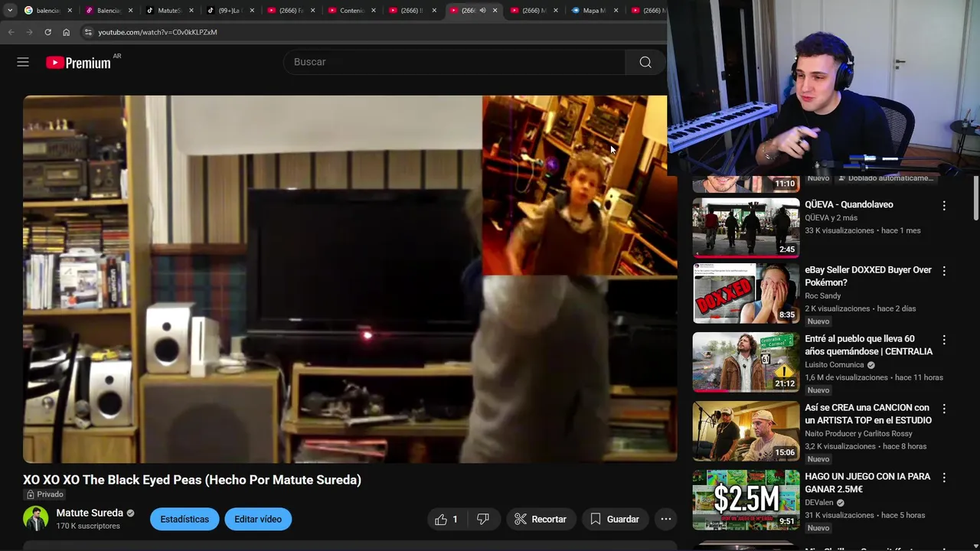The image size is (980, 551).
Task: Open Roc Sandy channel name
Action: (823, 295)
